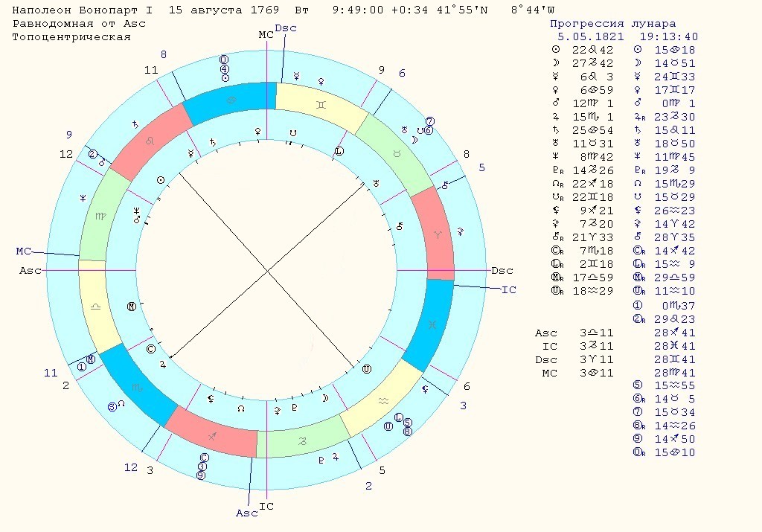Click the Pisces sign glyph on the wheel
Image resolution: width=762 pixels, height=532 pixels.
tap(432, 324)
